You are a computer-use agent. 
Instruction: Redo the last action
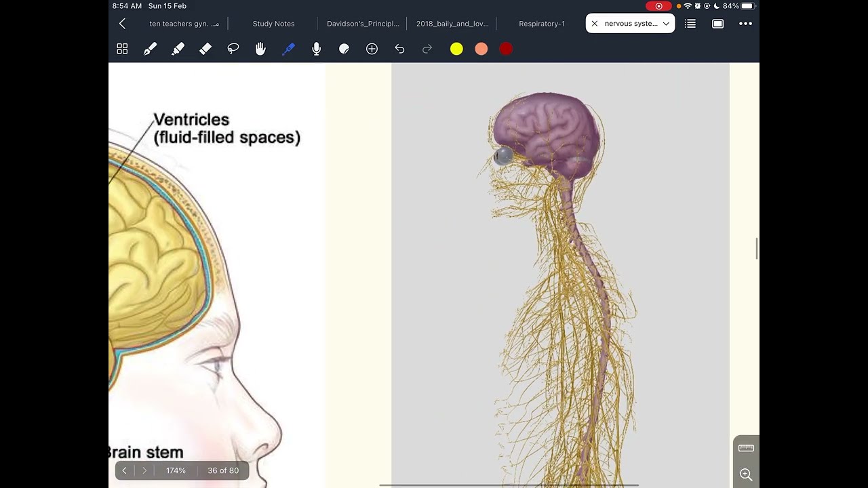427,49
